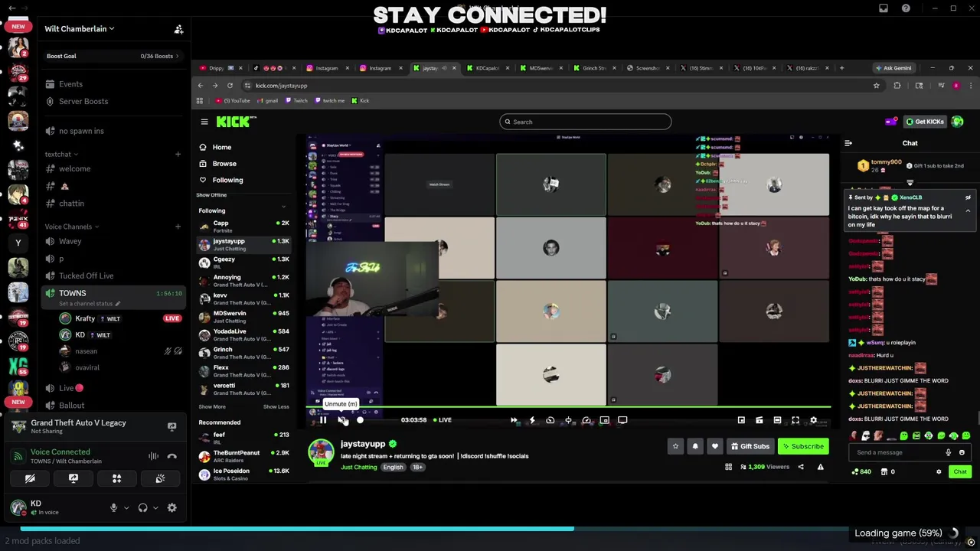Open Kick sidebar hamburger menu
This screenshot has width=980, height=551.
tap(204, 122)
